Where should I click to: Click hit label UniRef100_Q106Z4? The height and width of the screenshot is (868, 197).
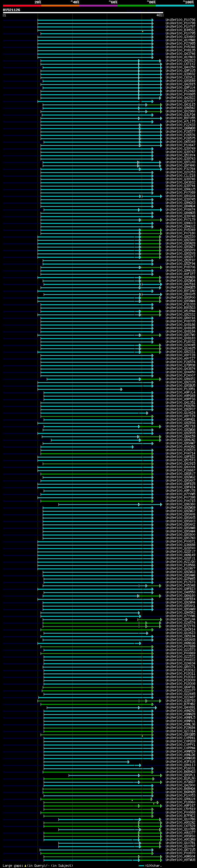(x=180, y=413)
